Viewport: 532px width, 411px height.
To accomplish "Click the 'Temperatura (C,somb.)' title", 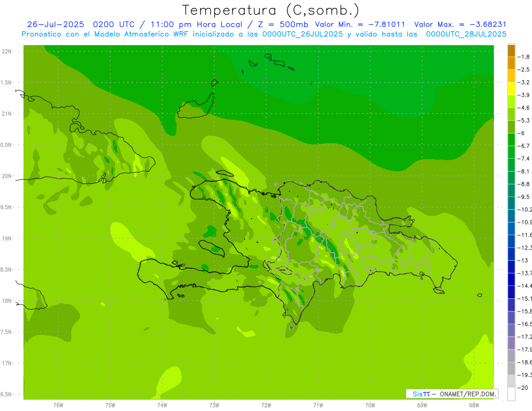I will [271, 10].
